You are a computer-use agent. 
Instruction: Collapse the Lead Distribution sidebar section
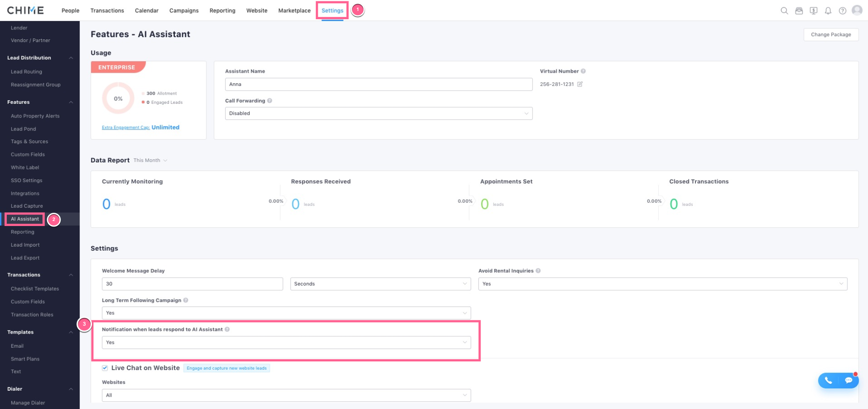71,58
